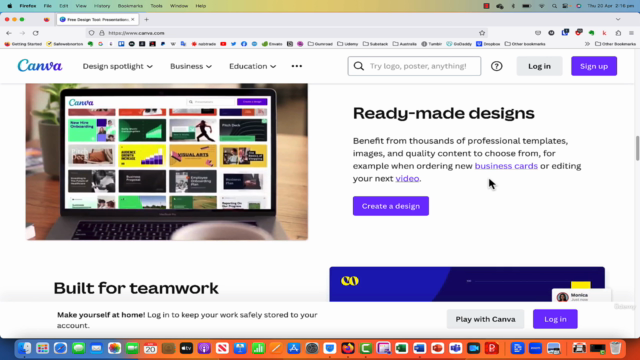Open the Safewebnorton bookmark
This screenshot has width=640, height=360.
pyautogui.click(x=65, y=44)
